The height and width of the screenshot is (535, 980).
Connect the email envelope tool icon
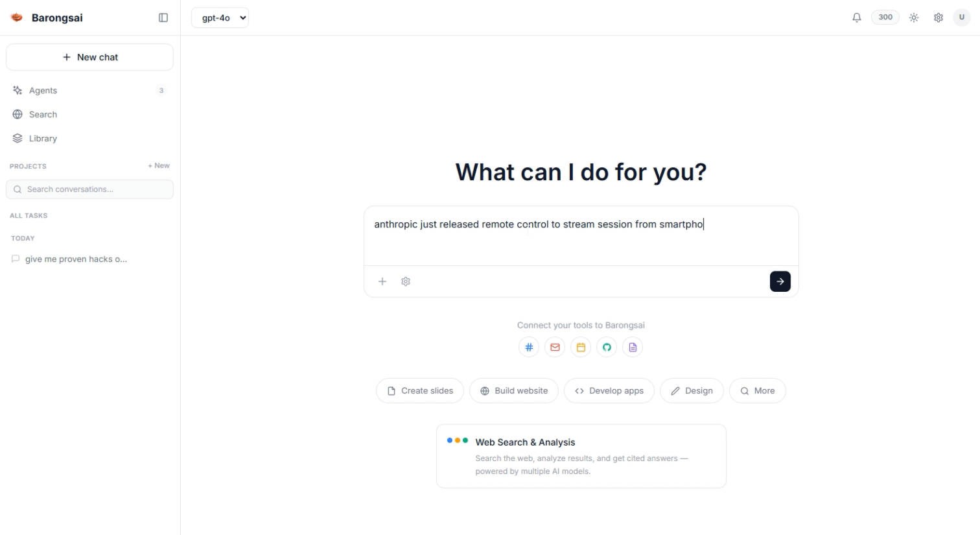point(555,347)
